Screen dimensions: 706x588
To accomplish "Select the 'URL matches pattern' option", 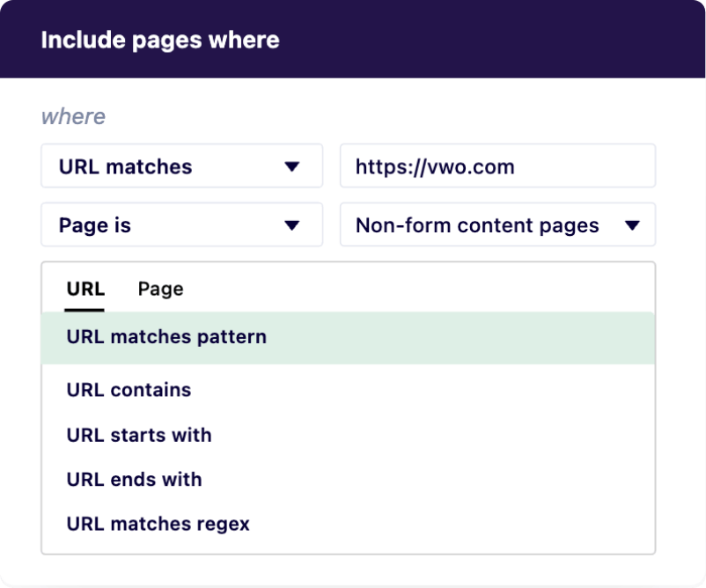I will (166, 337).
